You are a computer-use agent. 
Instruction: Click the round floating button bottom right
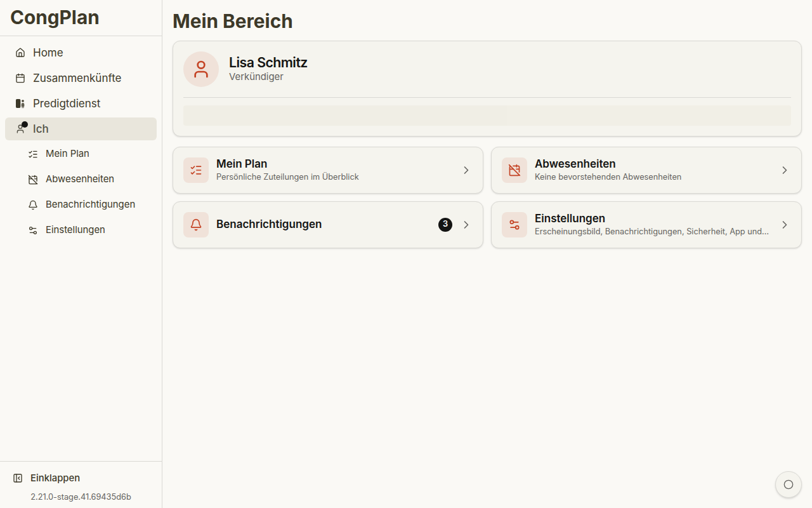click(789, 485)
